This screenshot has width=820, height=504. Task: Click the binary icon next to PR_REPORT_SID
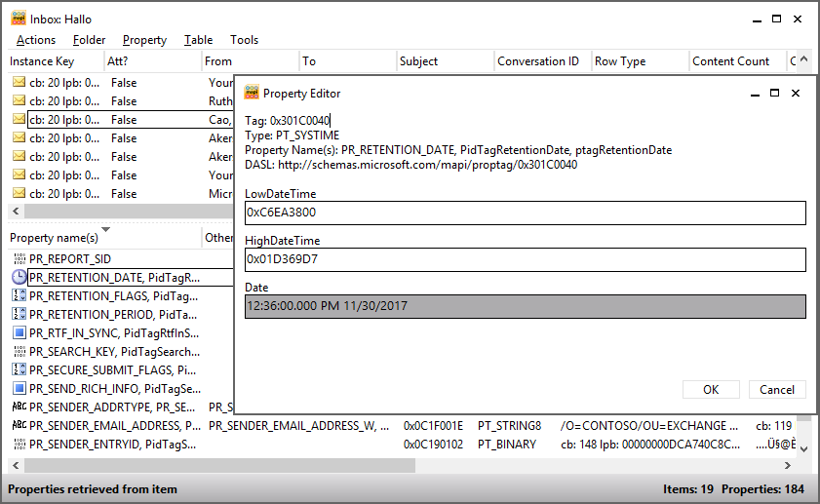(19, 258)
